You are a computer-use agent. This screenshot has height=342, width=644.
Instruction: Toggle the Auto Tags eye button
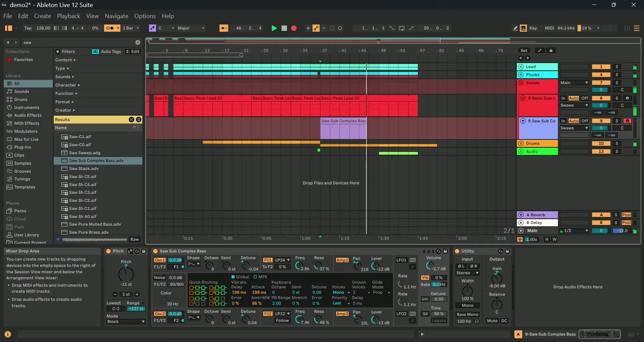pos(95,52)
